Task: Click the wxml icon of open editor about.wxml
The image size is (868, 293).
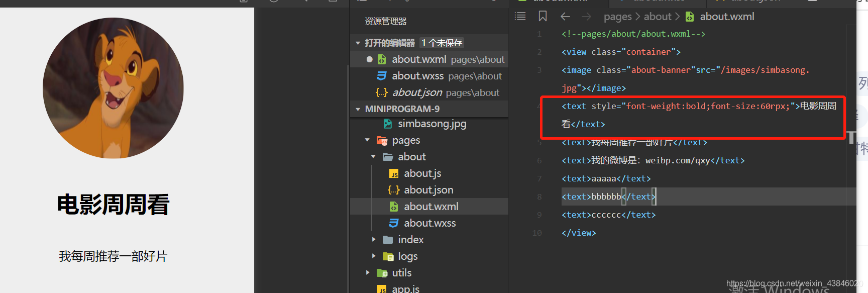Action: click(382, 59)
